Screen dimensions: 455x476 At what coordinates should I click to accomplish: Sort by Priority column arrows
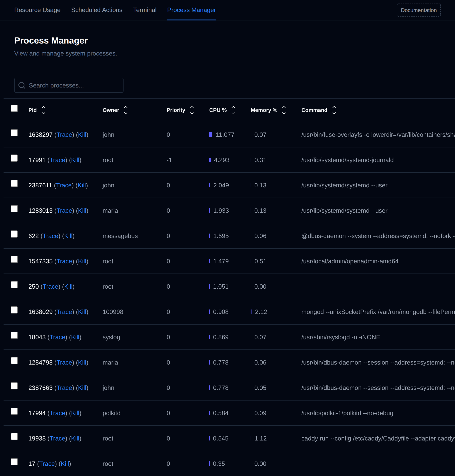point(192,110)
